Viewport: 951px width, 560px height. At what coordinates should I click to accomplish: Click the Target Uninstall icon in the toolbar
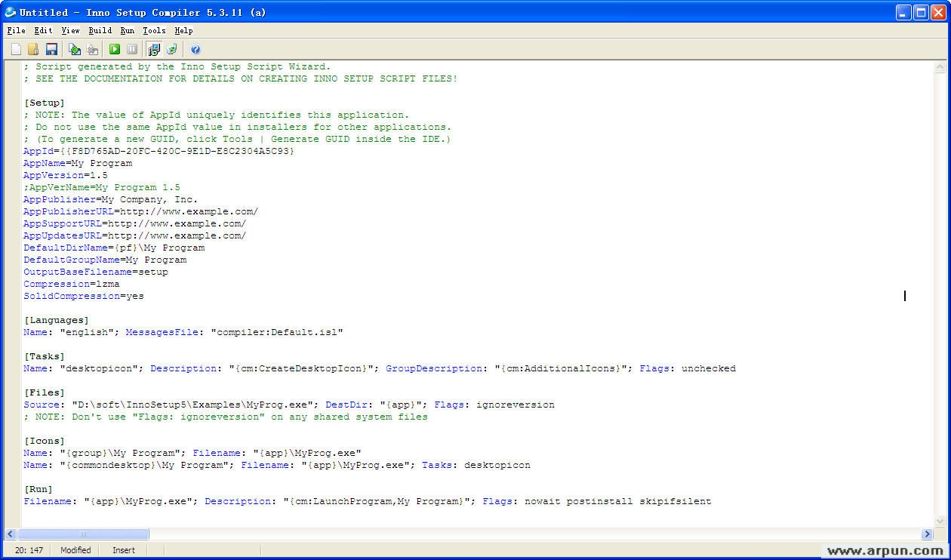[172, 49]
